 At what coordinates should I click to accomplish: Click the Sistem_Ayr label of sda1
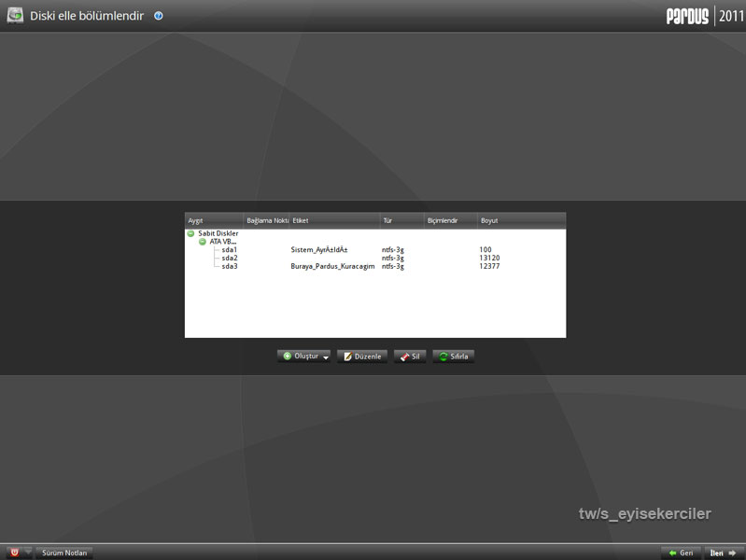click(x=319, y=250)
